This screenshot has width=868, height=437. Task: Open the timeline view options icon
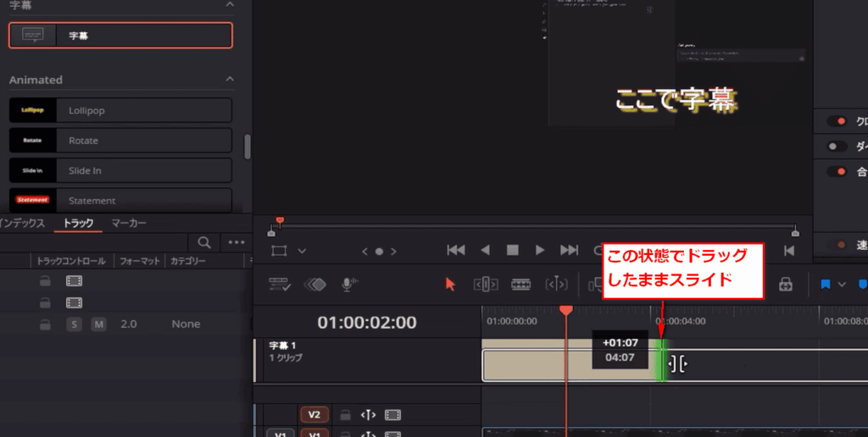[281, 285]
